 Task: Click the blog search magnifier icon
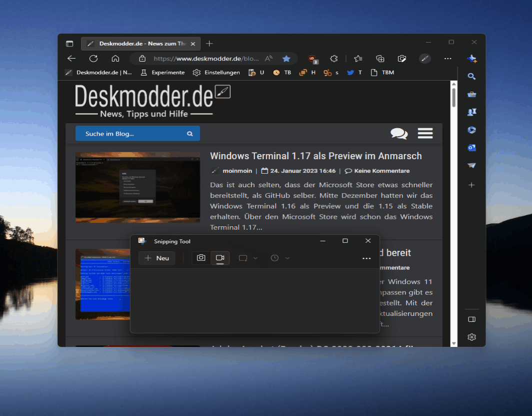pos(189,134)
